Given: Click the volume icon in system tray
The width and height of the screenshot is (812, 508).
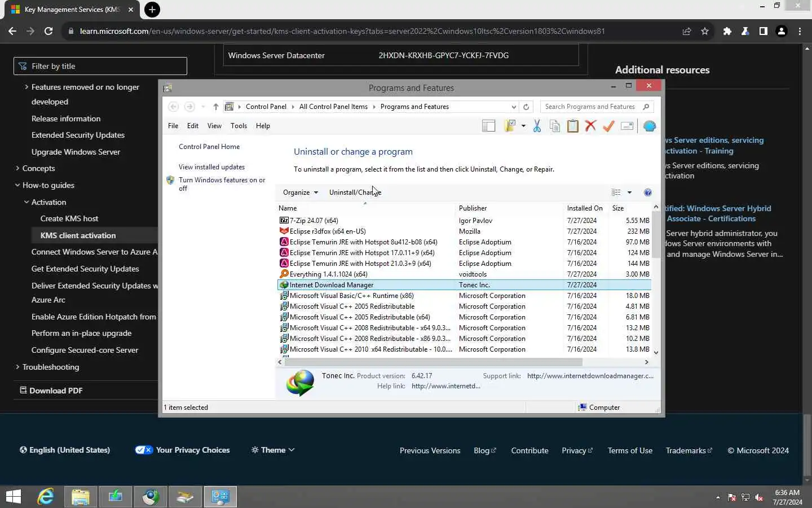Looking at the screenshot, I should (760, 497).
